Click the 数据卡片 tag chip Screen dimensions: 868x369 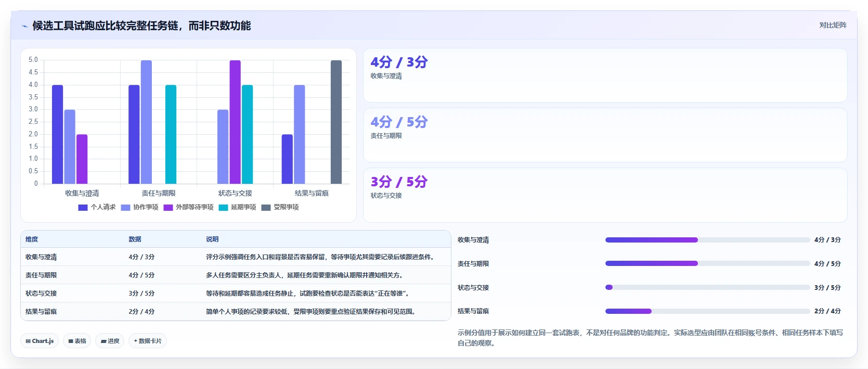tap(148, 341)
